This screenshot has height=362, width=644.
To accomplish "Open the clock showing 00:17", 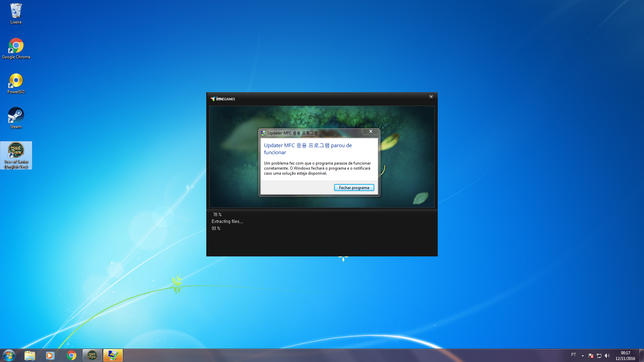I will [625, 355].
